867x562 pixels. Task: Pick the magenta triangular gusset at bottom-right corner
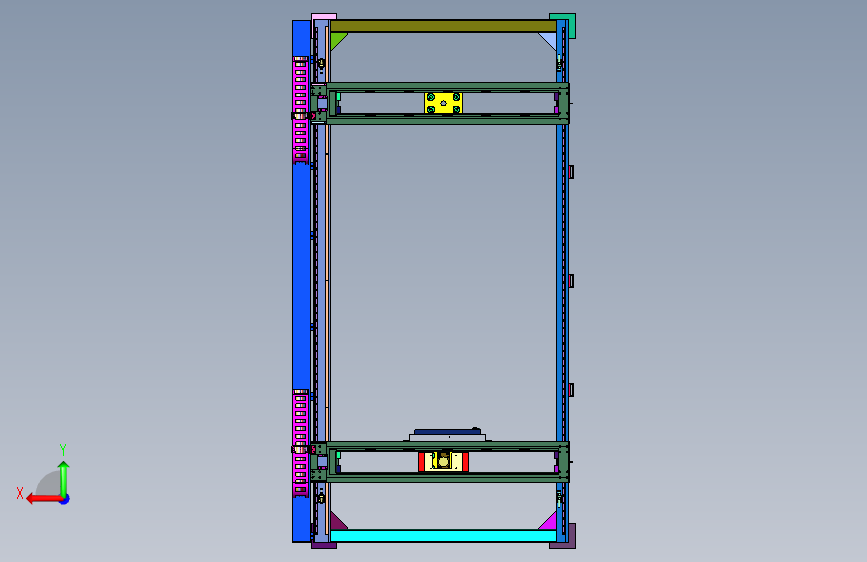pyautogui.click(x=550, y=522)
